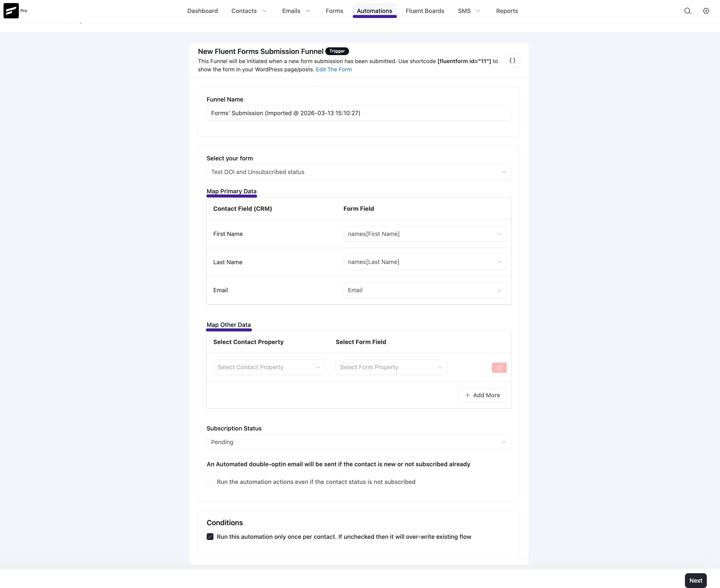Click the New Fluent Forms Submission Funnel title
Image resolution: width=720 pixels, height=588 pixels.
pyautogui.click(x=261, y=52)
